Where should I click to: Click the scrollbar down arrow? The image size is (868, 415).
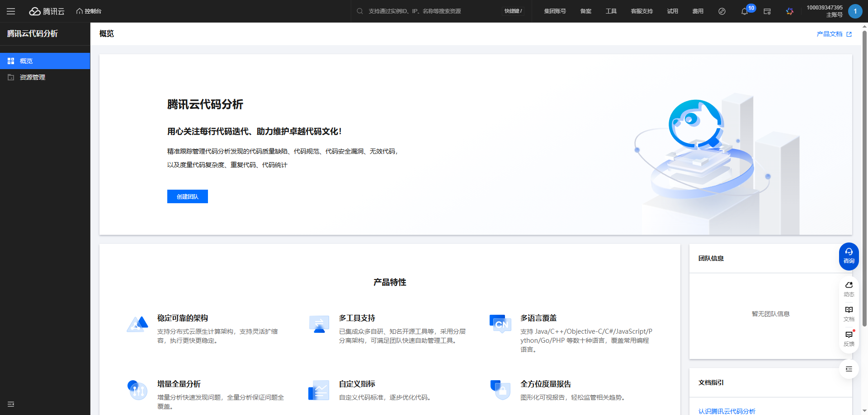(x=864, y=411)
